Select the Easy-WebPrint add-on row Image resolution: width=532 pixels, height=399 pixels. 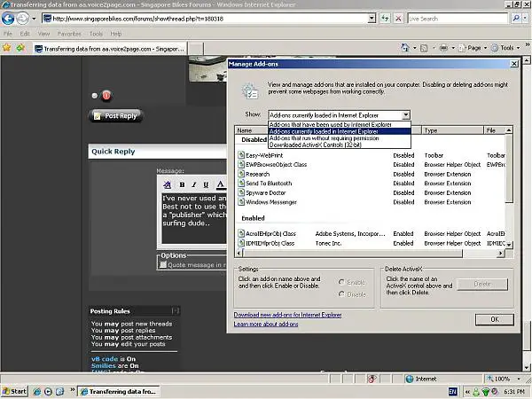click(372, 155)
